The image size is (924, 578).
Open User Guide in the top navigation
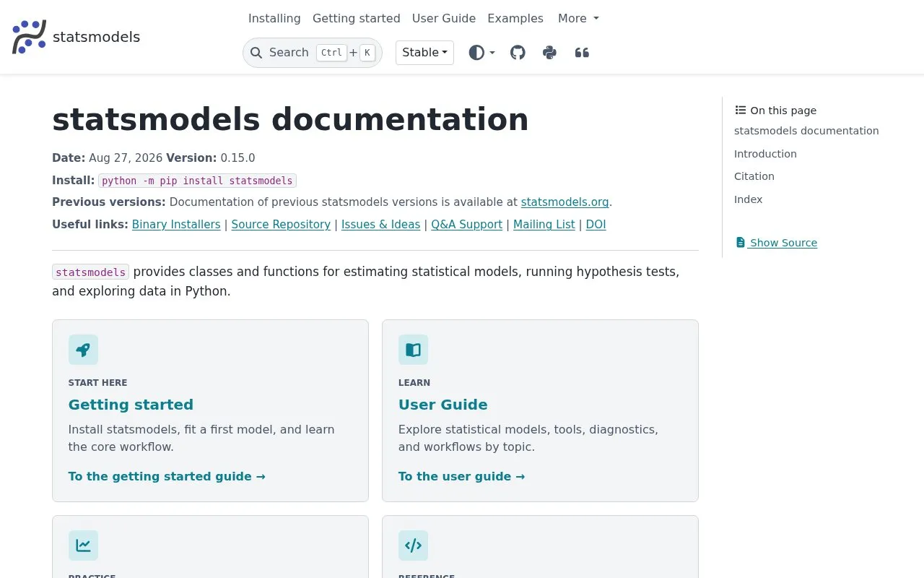click(x=444, y=18)
